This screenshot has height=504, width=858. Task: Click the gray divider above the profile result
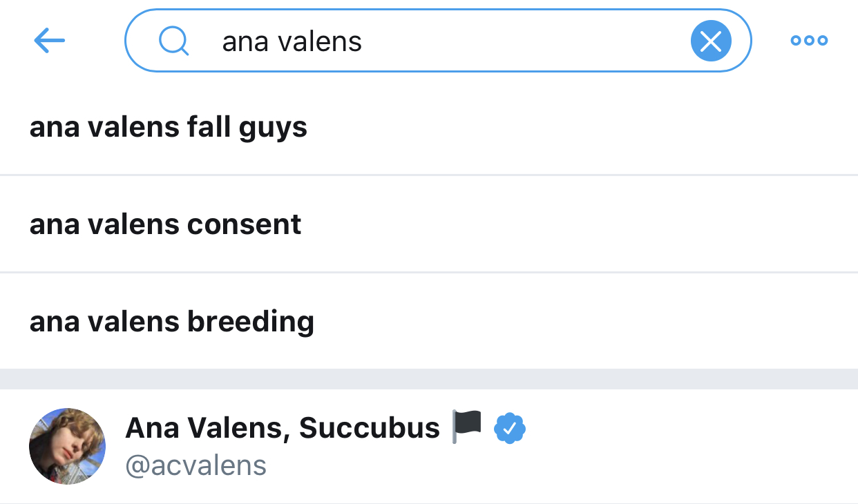coord(429,379)
